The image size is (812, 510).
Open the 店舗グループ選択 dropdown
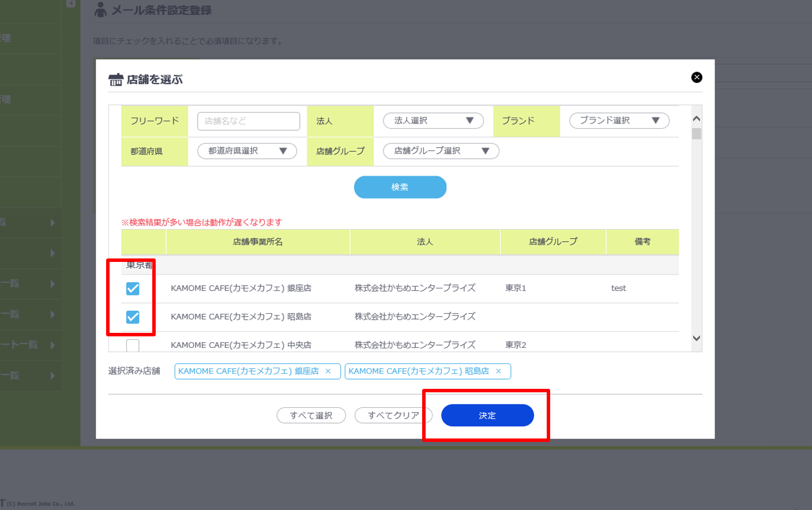tap(441, 151)
